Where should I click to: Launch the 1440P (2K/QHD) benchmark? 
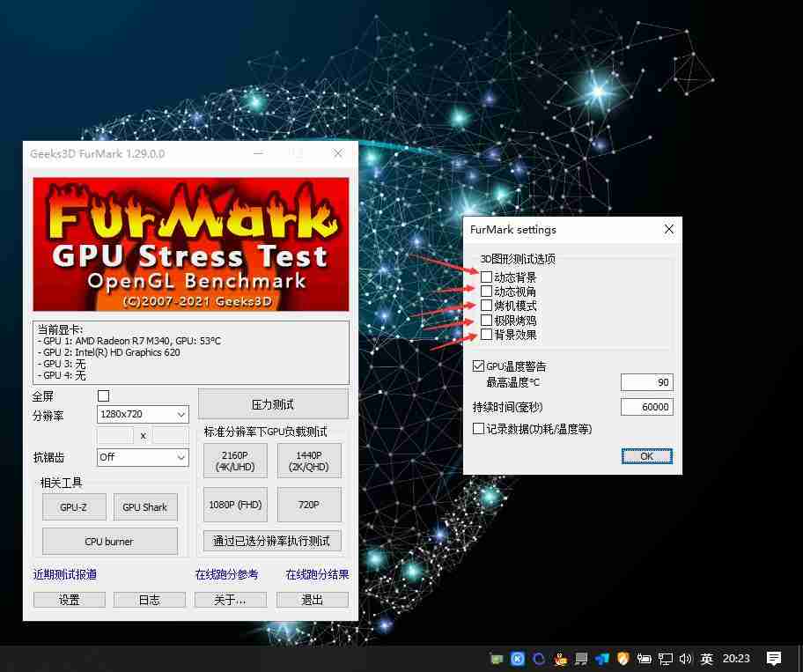click(x=309, y=461)
